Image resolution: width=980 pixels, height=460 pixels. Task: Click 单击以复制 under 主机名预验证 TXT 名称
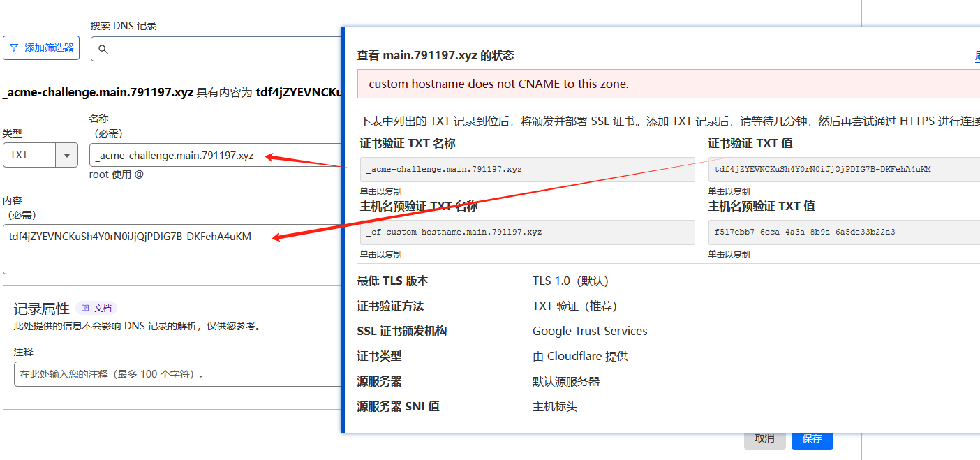point(380,254)
